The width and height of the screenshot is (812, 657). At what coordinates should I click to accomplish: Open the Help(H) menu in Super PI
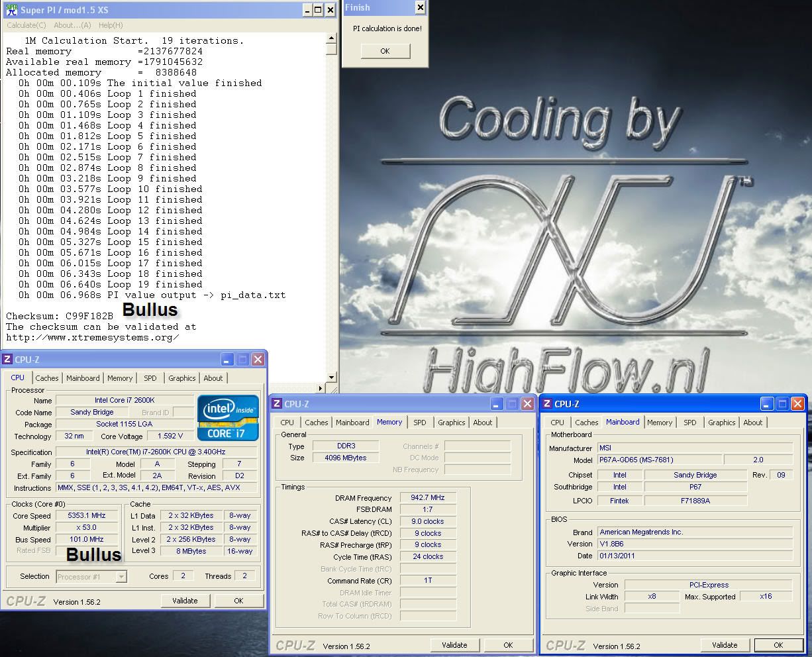point(111,25)
